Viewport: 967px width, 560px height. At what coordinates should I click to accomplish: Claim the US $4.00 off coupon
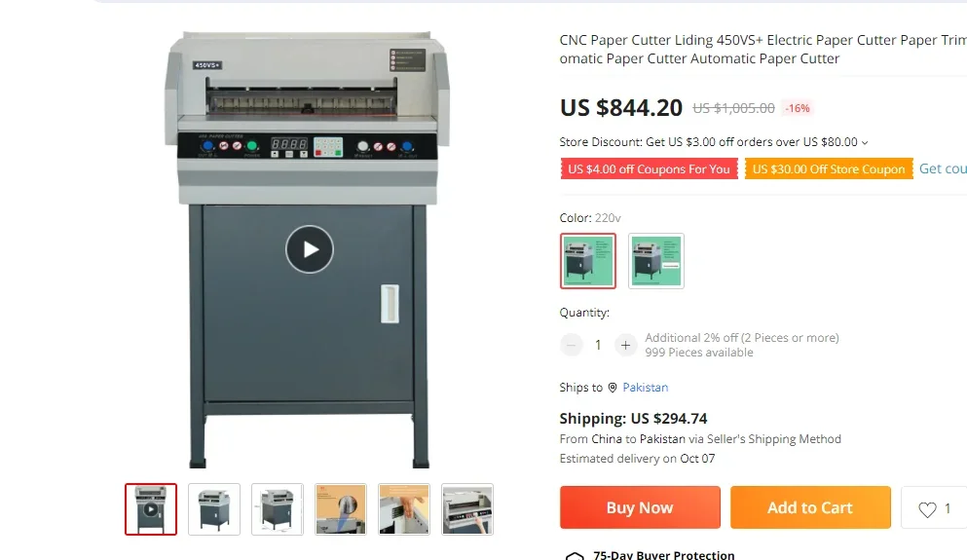click(x=649, y=169)
